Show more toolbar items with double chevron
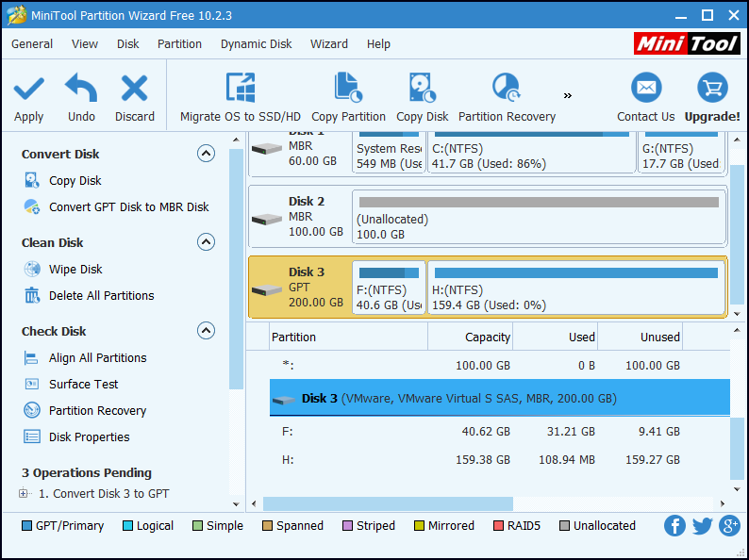The image size is (749, 560). [x=568, y=96]
